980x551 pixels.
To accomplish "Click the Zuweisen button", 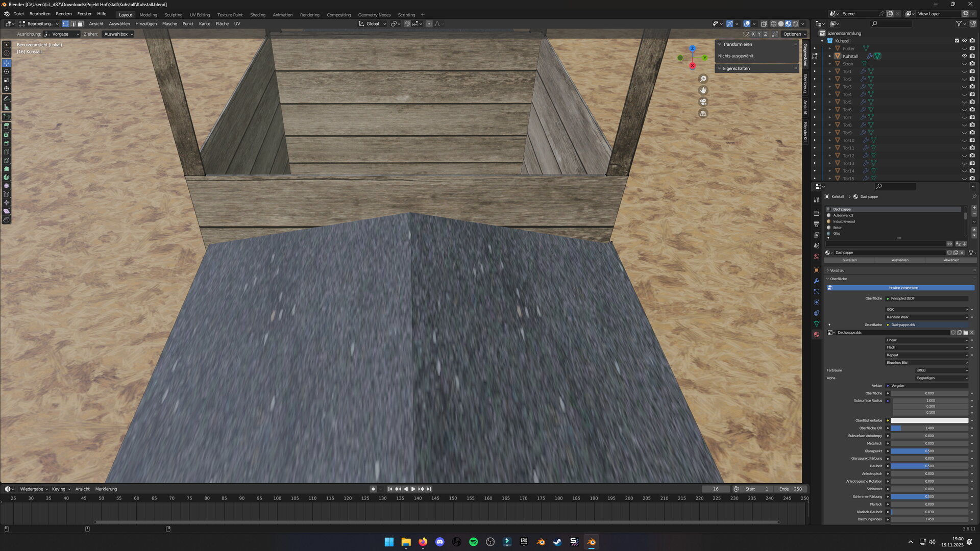I will coord(849,260).
